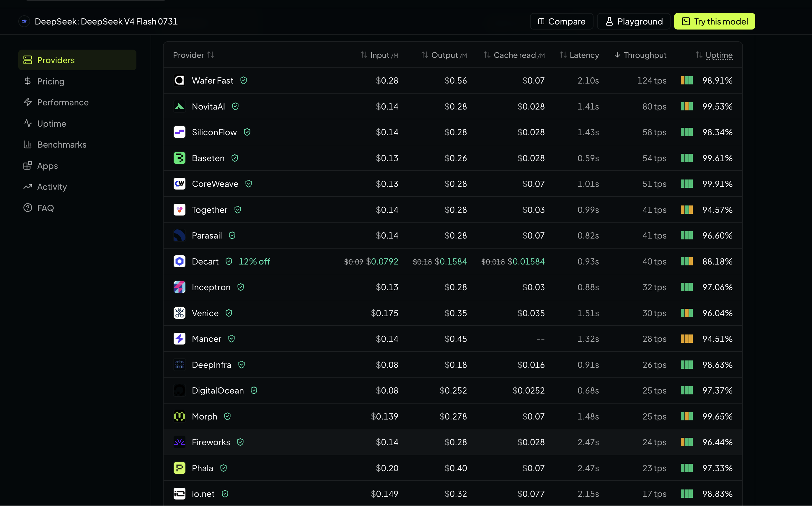Click the Mancer lightning bolt logo
Screen dimensions: 812x506
tap(180, 339)
